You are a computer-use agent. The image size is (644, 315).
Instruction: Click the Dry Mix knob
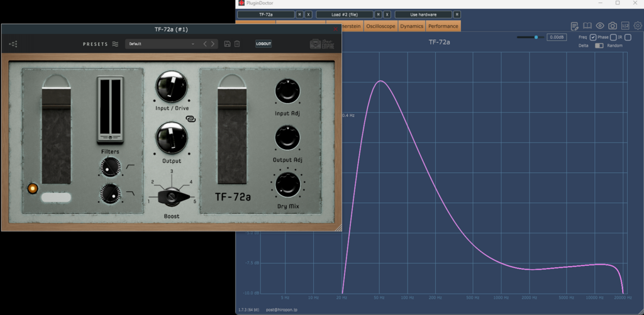click(x=287, y=184)
